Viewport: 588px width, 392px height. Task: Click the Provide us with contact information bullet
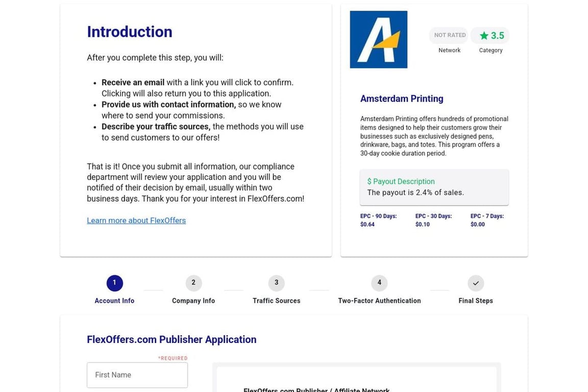191,110
